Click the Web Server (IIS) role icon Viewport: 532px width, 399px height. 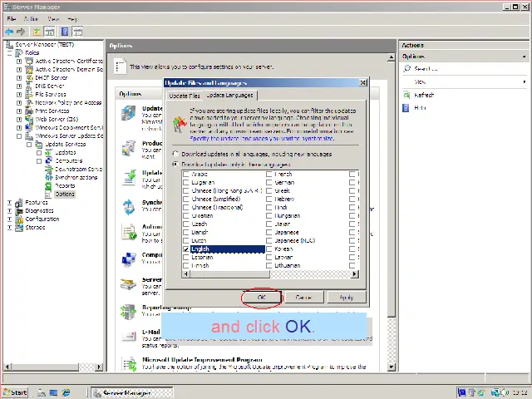coord(30,119)
